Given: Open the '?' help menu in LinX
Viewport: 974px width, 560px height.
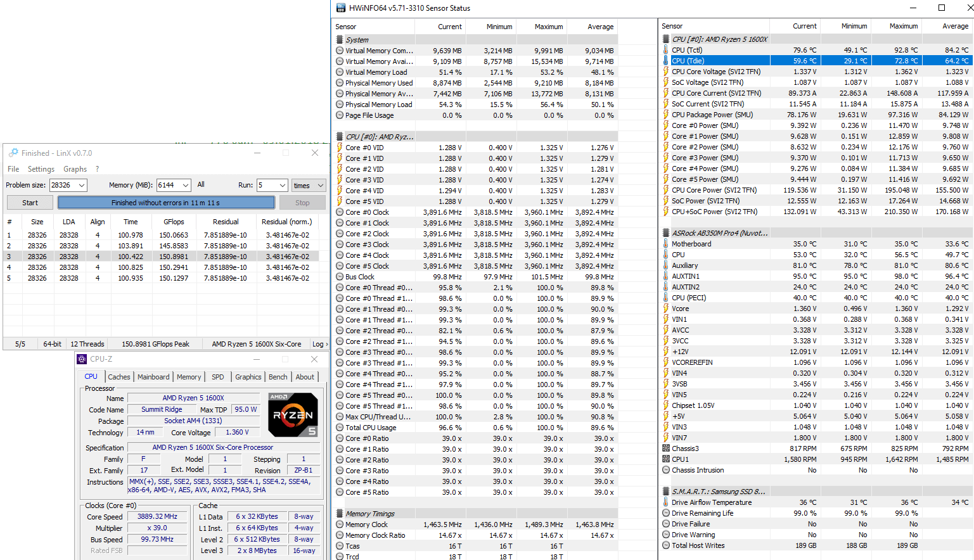Looking at the screenshot, I should (97, 169).
